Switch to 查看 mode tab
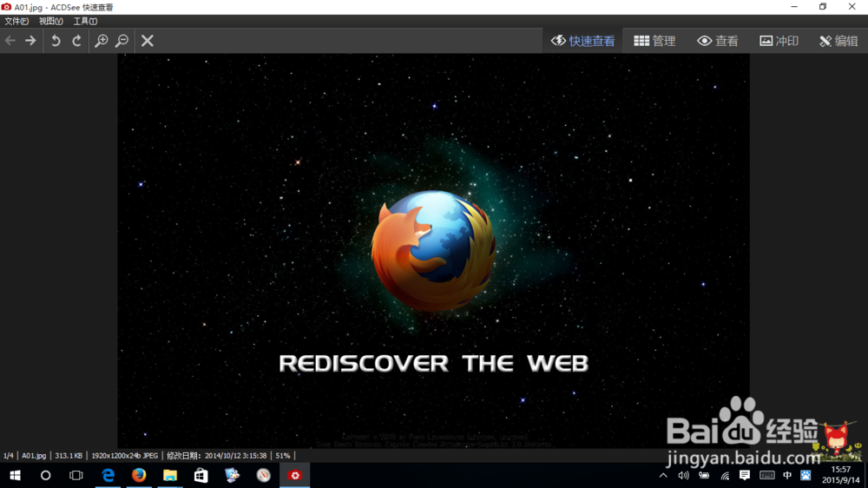The width and height of the screenshot is (868, 488). [x=718, y=41]
